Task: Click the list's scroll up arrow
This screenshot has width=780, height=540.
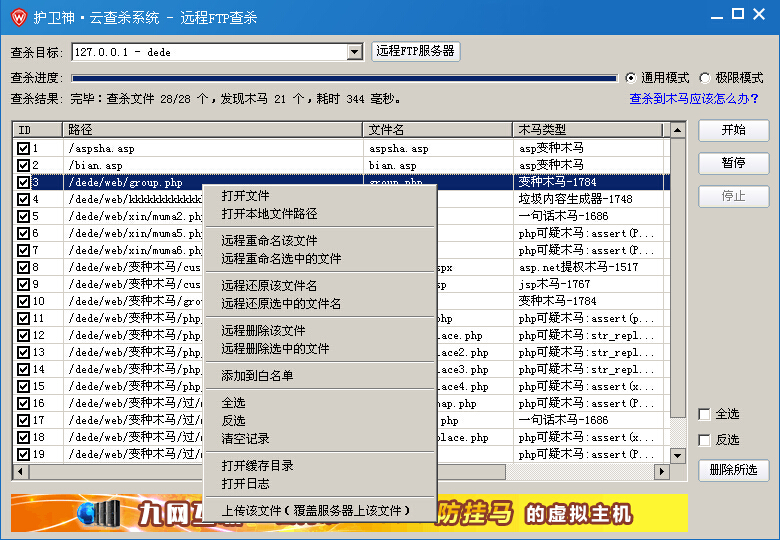Action: tap(678, 130)
